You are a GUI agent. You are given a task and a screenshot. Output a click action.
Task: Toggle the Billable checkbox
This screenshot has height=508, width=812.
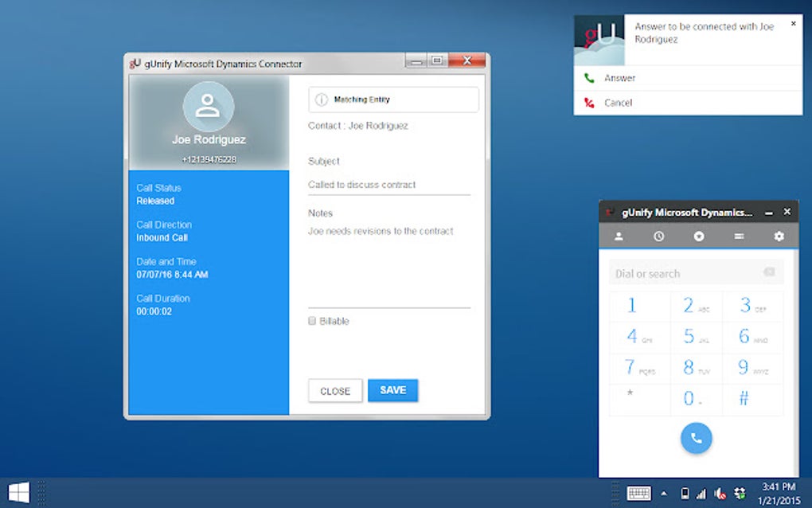coord(312,321)
